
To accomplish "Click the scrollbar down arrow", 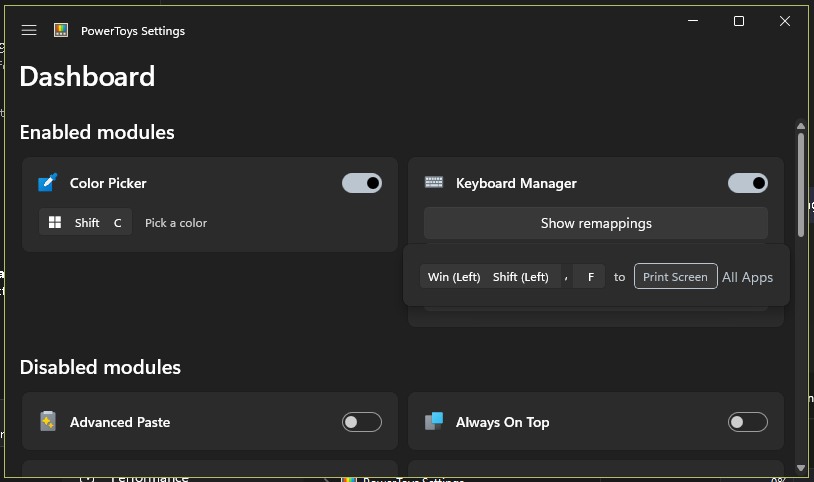I will click(801, 468).
